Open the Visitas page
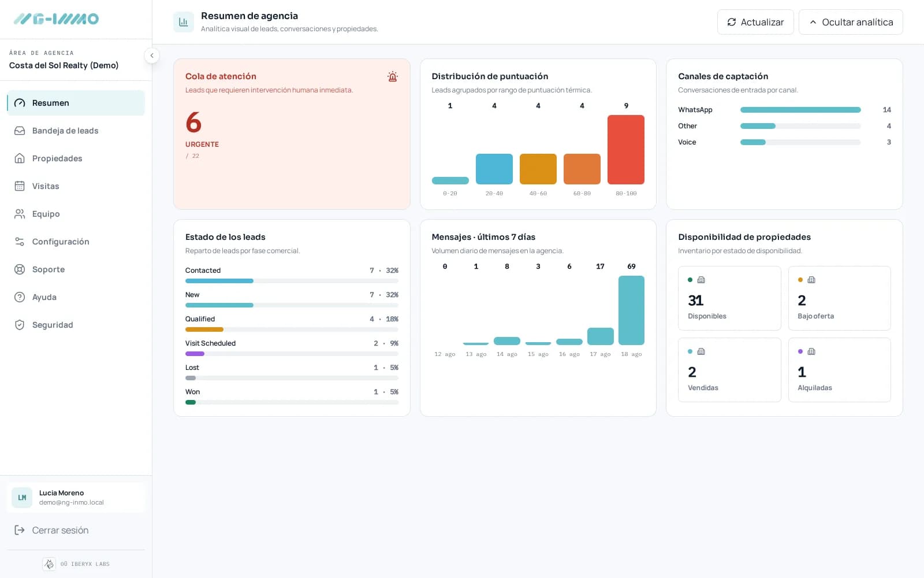The height and width of the screenshot is (578, 924). coord(76,186)
